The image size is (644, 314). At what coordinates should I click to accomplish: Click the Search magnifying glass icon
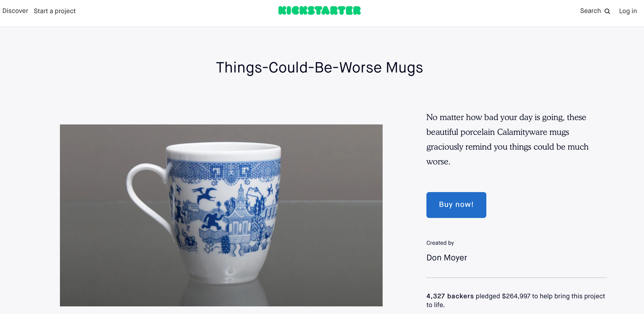[607, 11]
